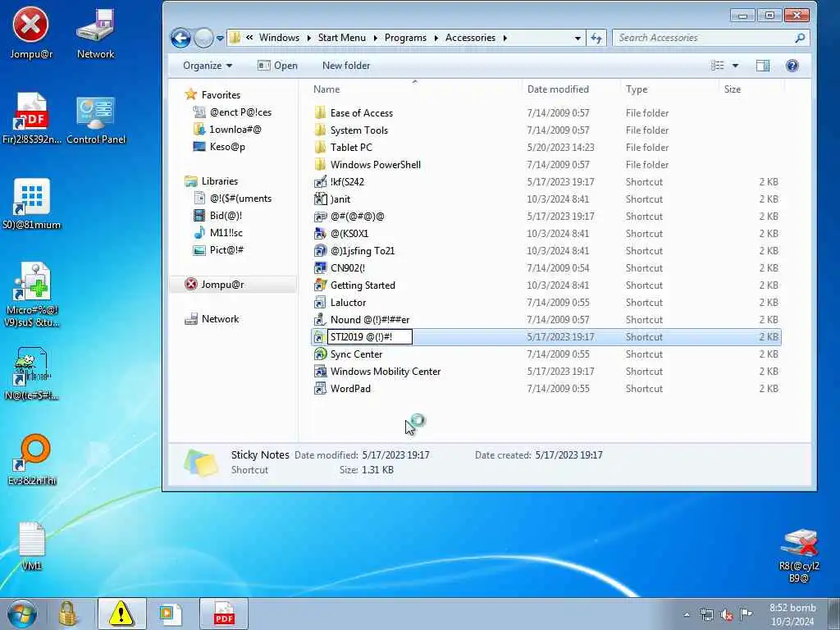
Task: Click Windows in the address breadcrumb
Action: [x=279, y=38]
